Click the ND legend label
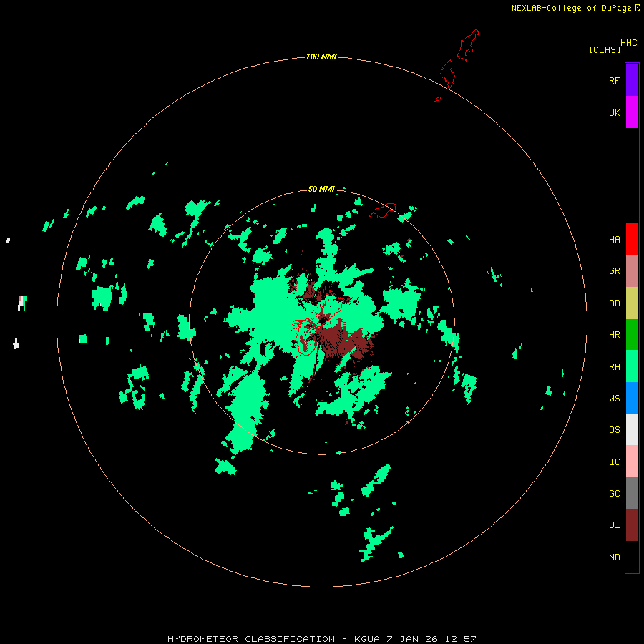The width and height of the screenshot is (644, 644). [614, 557]
